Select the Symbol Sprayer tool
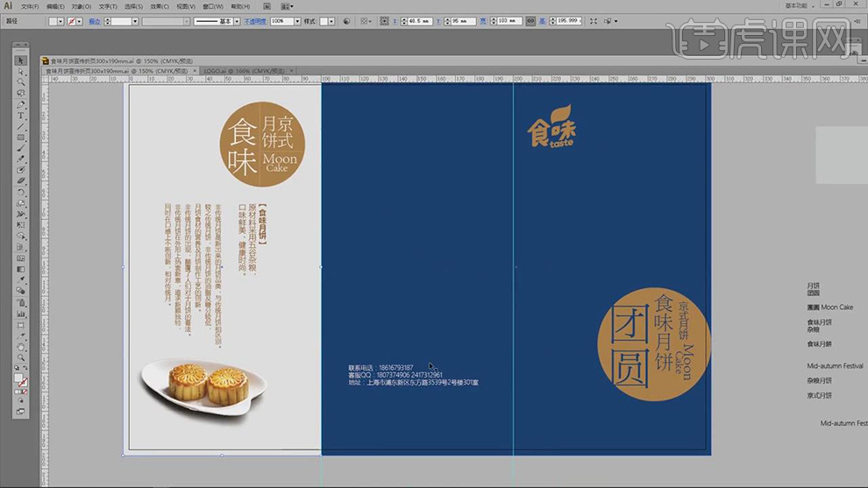The width and height of the screenshot is (868, 488). (20, 303)
